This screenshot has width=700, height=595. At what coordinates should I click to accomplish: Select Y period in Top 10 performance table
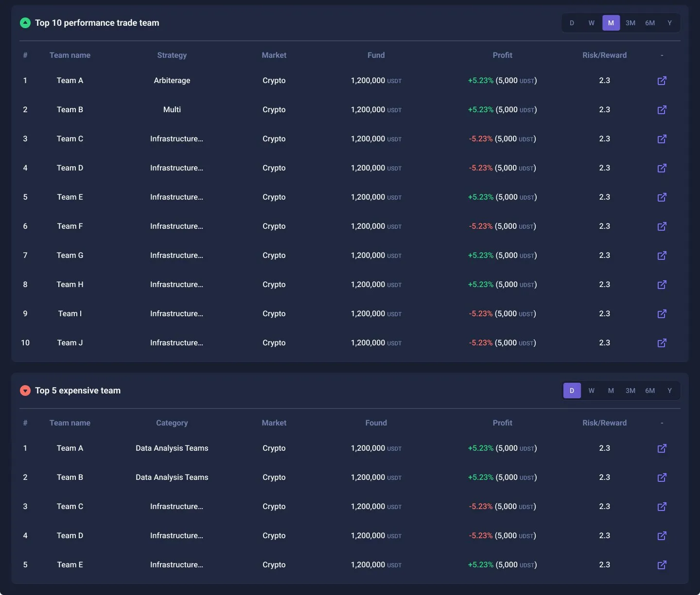pyautogui.click(x=669, y=23)
